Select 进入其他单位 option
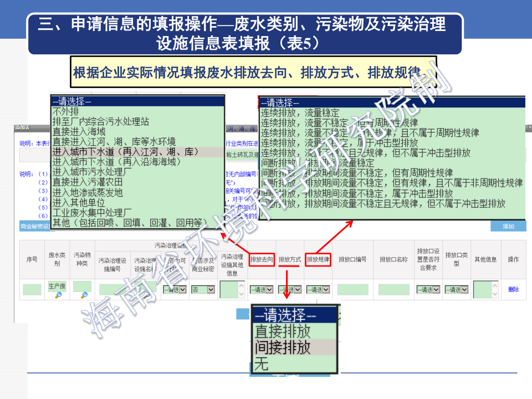Screen dimensions: 532x399 click(138, 203)
